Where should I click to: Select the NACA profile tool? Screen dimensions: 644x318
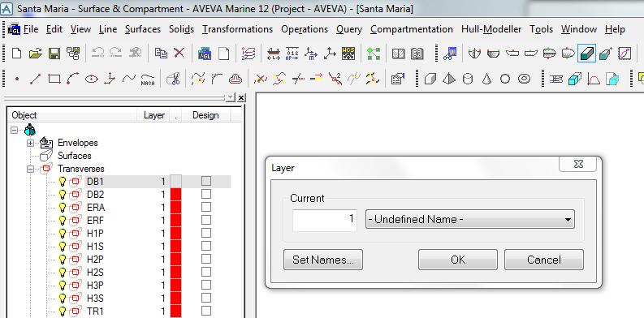coord(148,79)
